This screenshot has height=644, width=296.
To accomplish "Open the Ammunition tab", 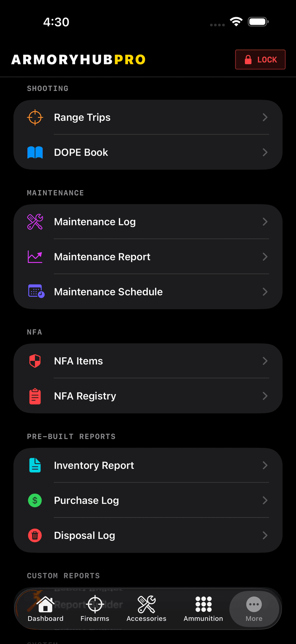I will 203,609.
